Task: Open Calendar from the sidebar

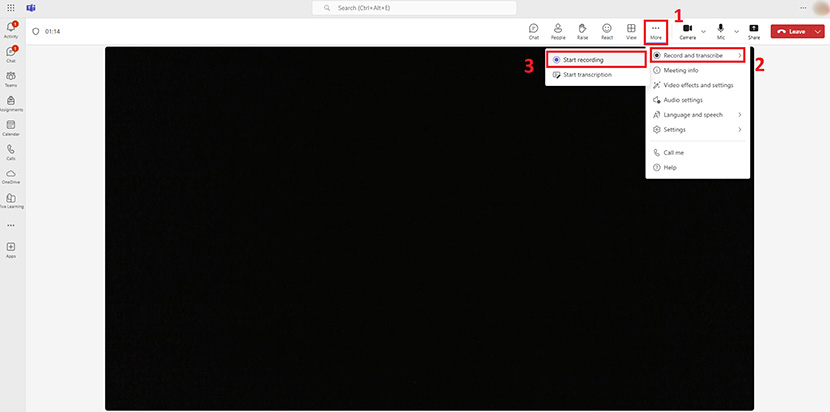Action: [x=11, y=128]
